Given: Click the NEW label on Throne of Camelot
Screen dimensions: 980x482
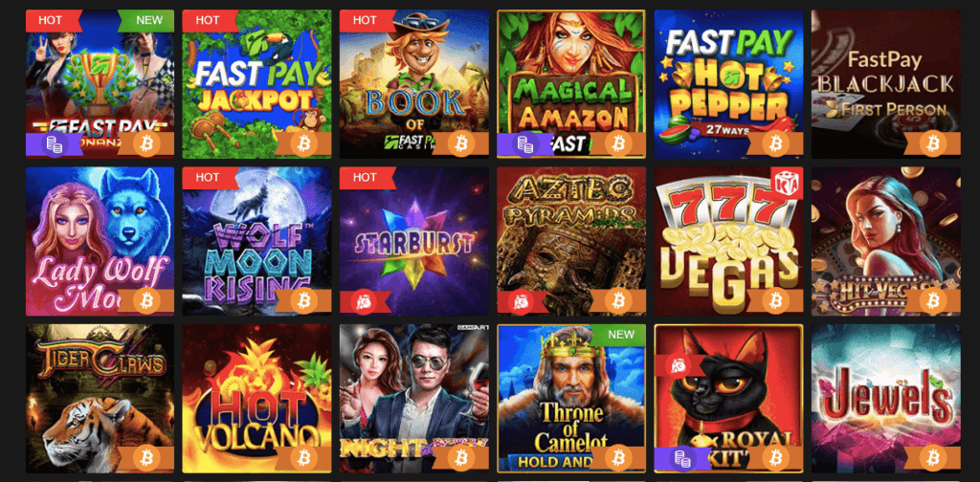Looking at the screenshot, I should [620, 335].
